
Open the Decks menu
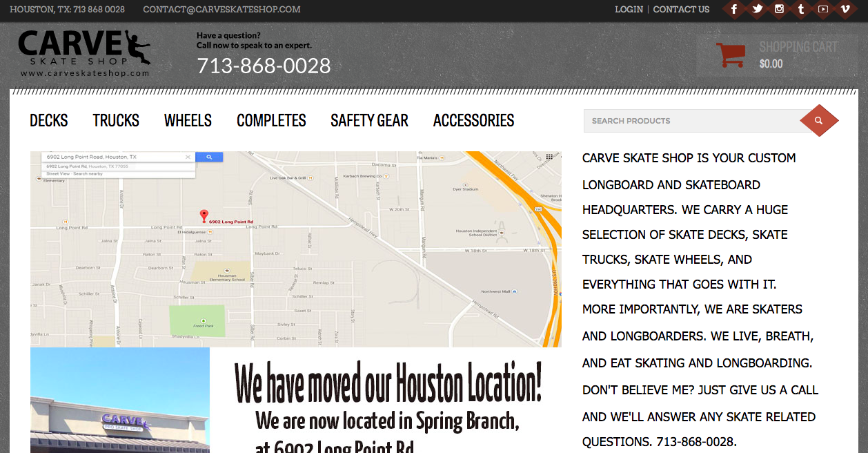pos(49,121)
